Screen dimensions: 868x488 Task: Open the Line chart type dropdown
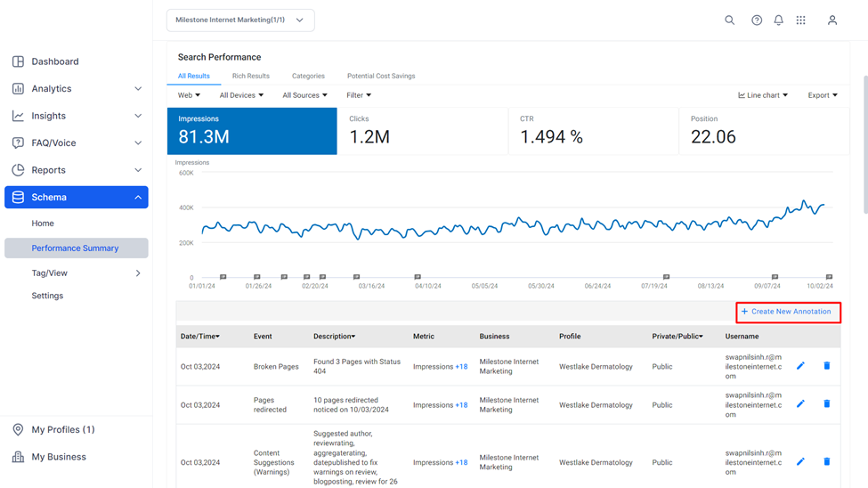point(763,95)
